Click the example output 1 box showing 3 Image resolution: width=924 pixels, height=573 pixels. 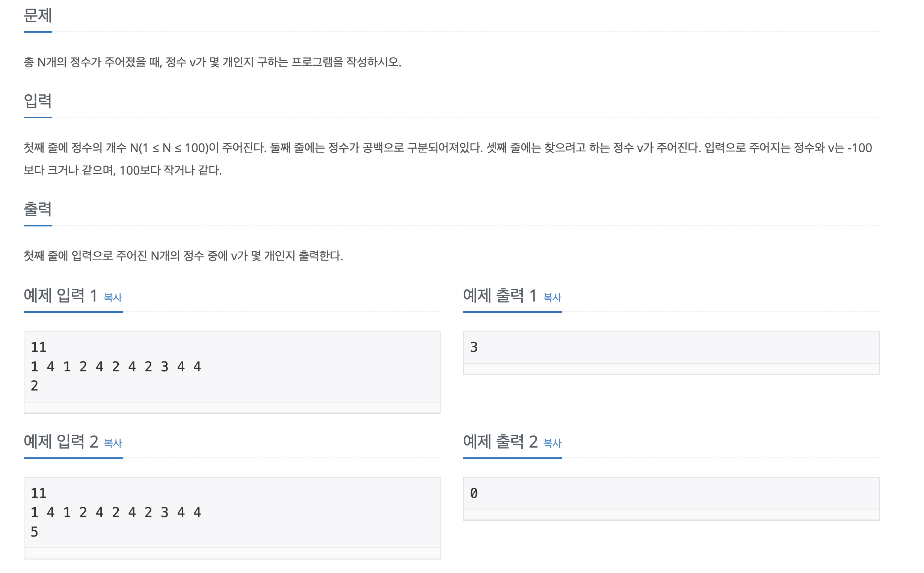pyautogui.click(x=671, y=347)
